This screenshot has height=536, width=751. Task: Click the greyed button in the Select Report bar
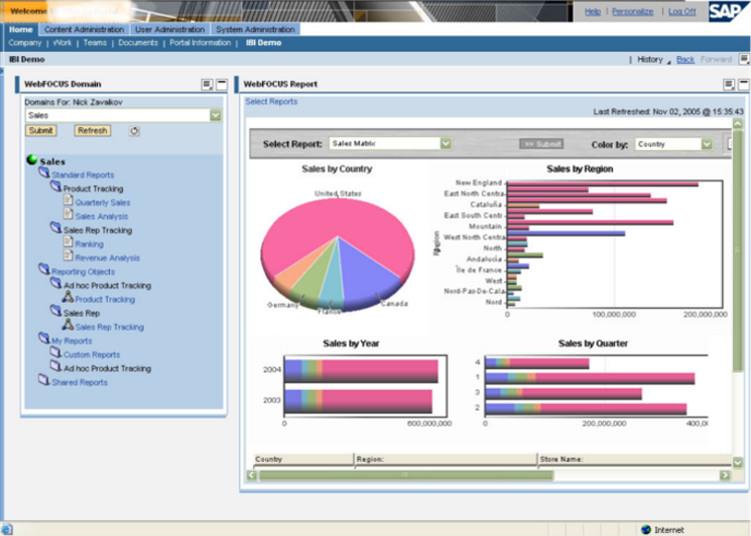coord(541,144)
